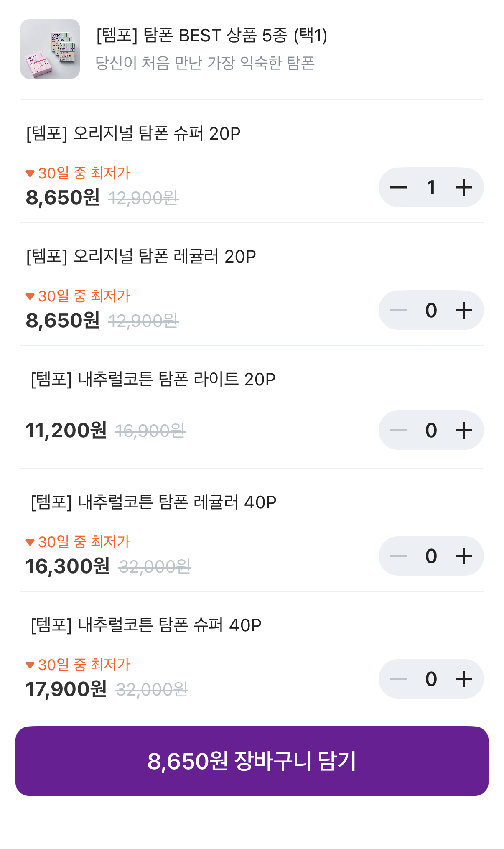This screenshot has width=504, height=849.
Task: Tap minus icon for 오리지널 탐폰 레귤러 20P
Action: pyautogui.click(x=398, y=310)
